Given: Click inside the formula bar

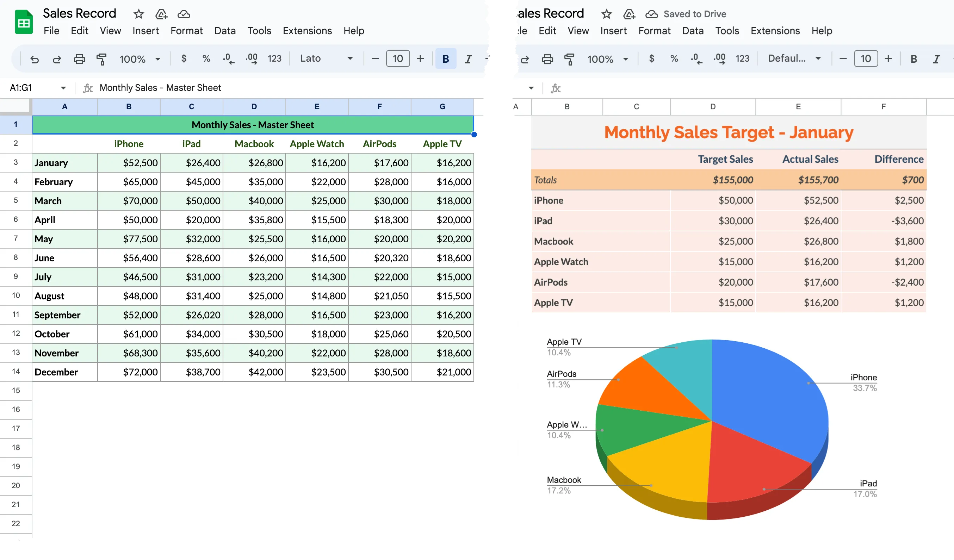Looking at the screenshot, I should (x=265, y=88).
